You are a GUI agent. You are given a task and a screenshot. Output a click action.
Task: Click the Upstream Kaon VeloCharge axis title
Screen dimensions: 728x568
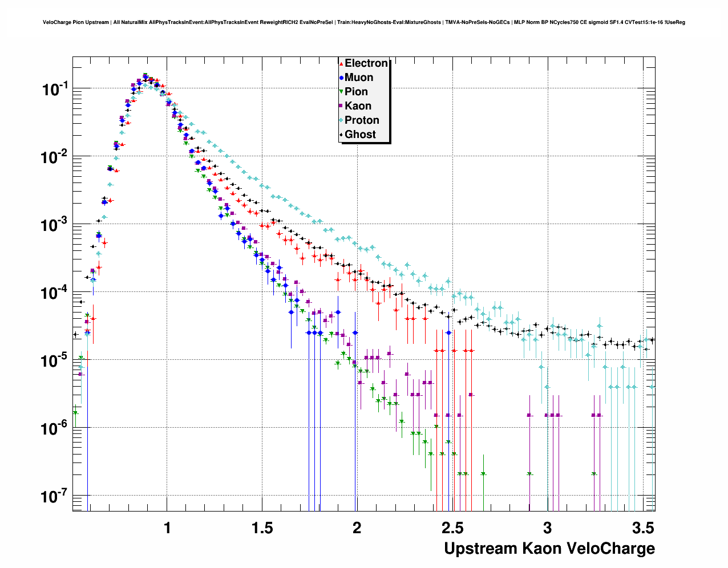tap(549, 549)
